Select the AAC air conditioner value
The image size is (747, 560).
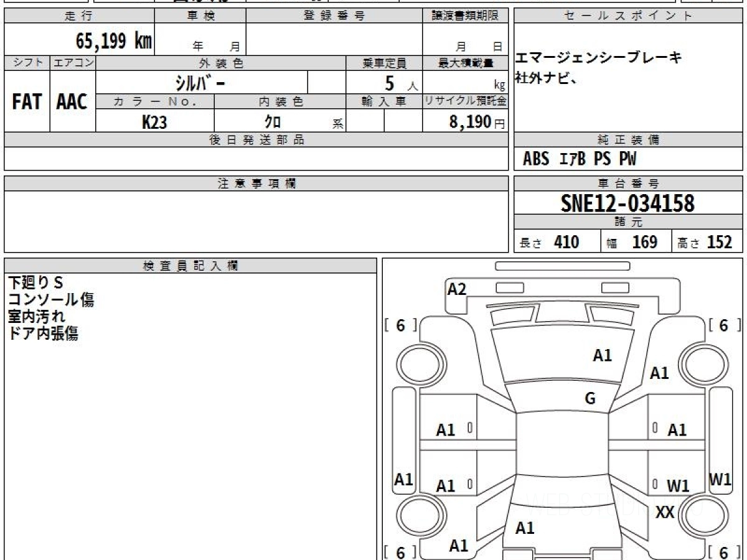tap(72, 102)
